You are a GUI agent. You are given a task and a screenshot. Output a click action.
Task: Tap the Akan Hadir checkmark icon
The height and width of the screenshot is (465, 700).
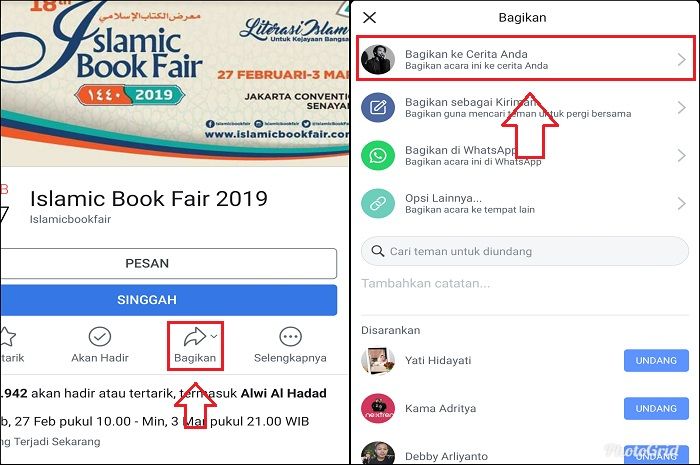coord(100,337)
